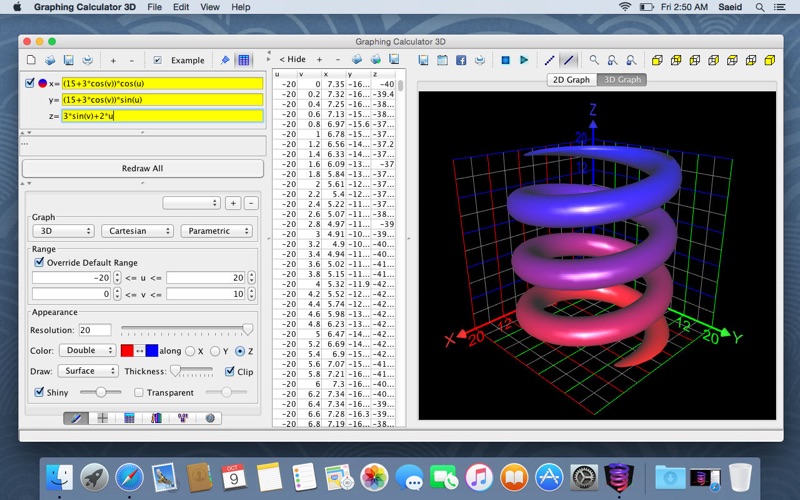Click the Thickness slider handle
This screenshot has width=800, height=500.
(175, 370)
